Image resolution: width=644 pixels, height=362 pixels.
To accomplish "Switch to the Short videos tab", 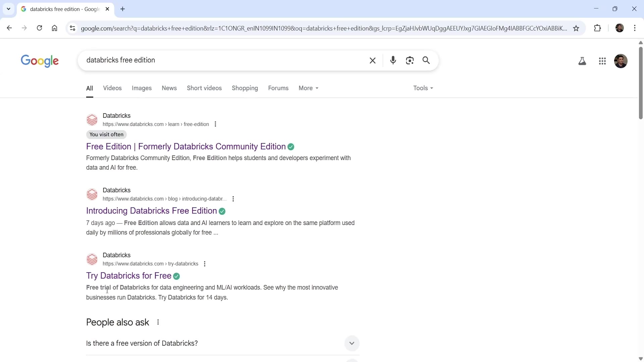I will 204,88.
